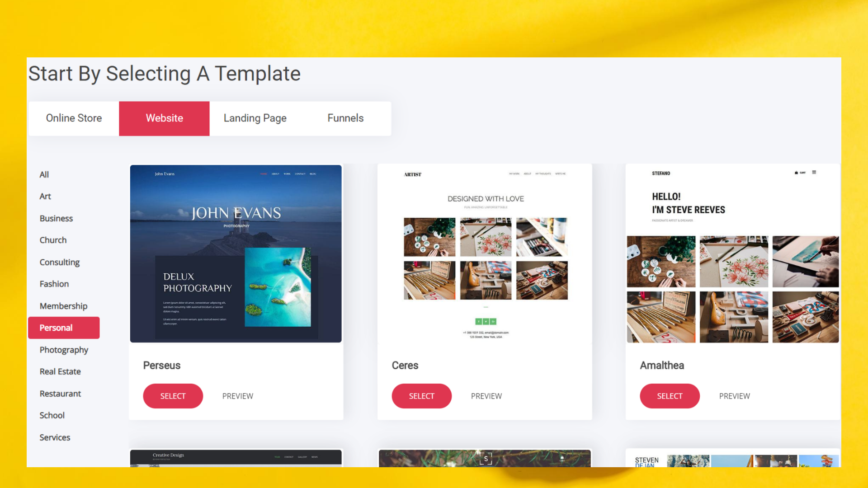This screenshot has width=868, height=488.
Task: Click the Ceres template SELECT button
Action: tap(421, 395)
